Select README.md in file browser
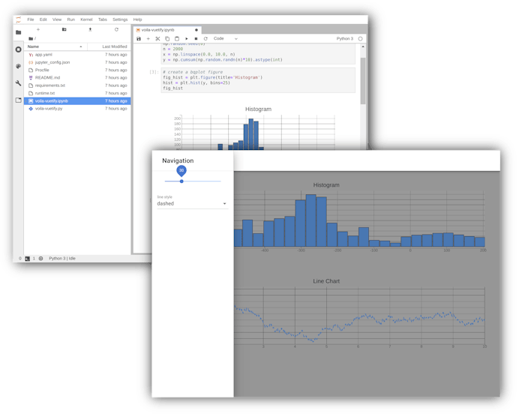The height and width of the screenshot is (420, 519). tap(77, 77)
